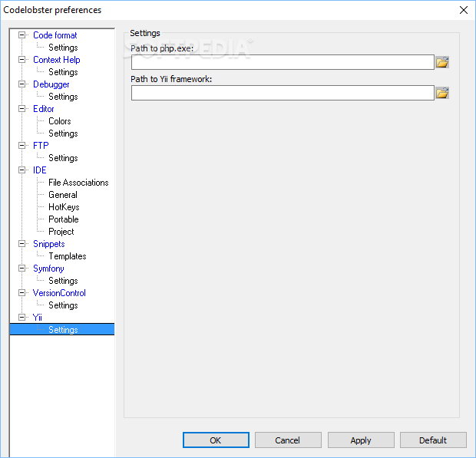Close the Codelobster preferences dialog
Viewport: 476px width, 458px height.
point(463,10)
